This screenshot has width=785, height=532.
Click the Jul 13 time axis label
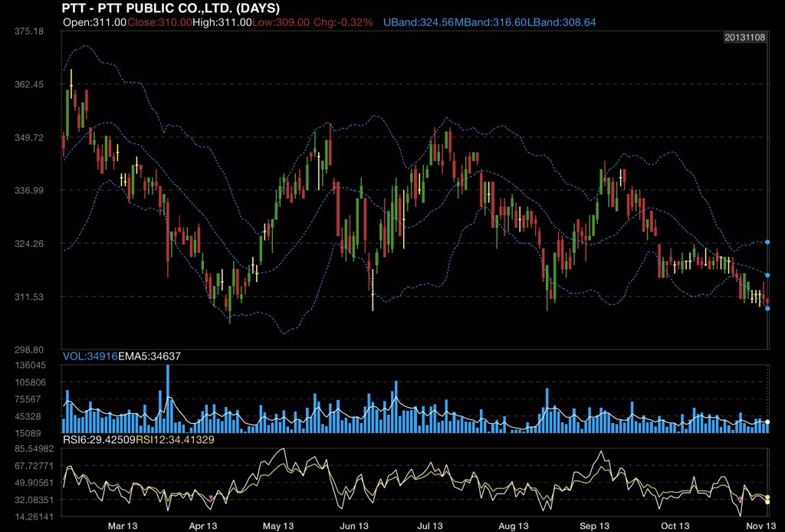coord(430,526)
